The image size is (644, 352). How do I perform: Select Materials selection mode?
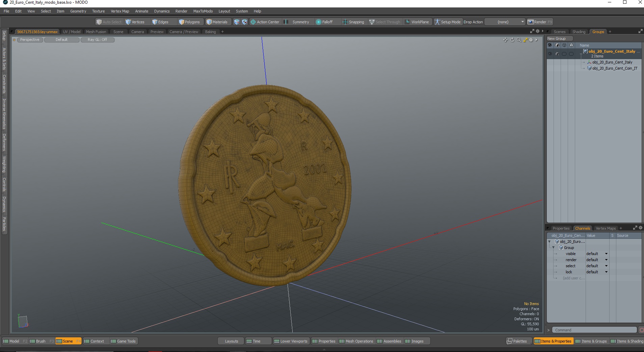(217, 22)
